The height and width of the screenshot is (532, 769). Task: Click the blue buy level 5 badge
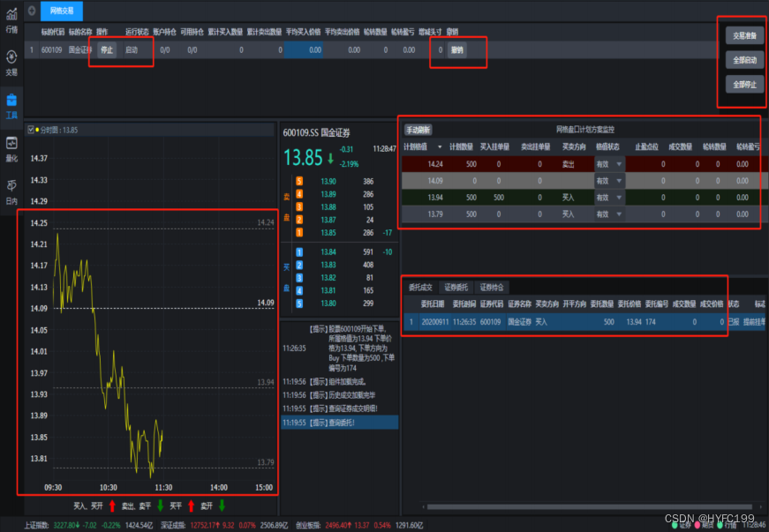tap(299, 303)
